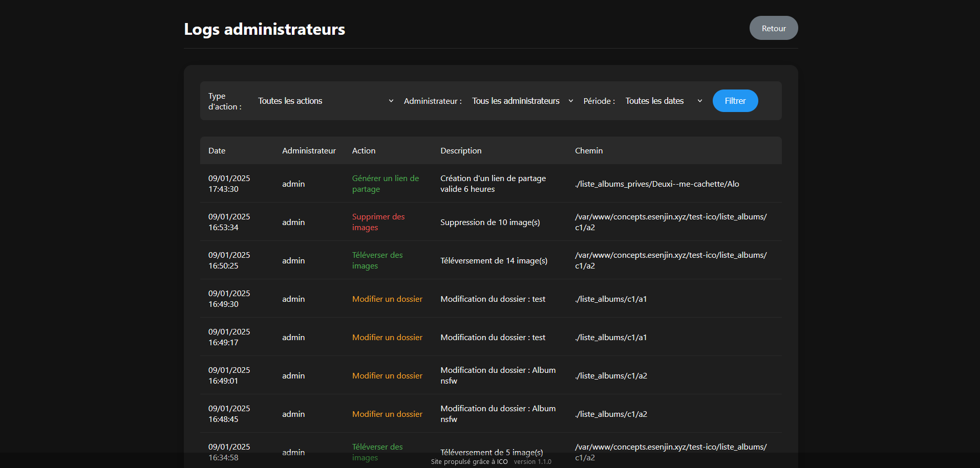
Task: Click the Période label
Action: tap(599, 101)
